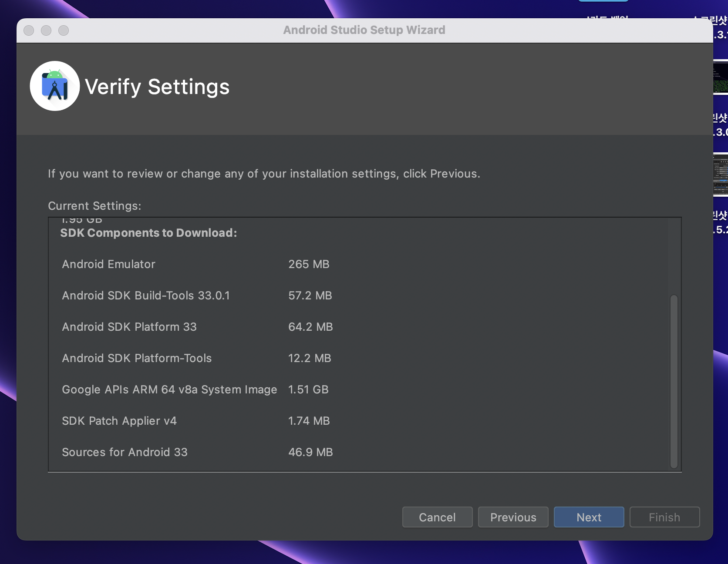This screenshot has width=728, height=564.
Task: Click the Android Studio logo icon
Action: 55,86
